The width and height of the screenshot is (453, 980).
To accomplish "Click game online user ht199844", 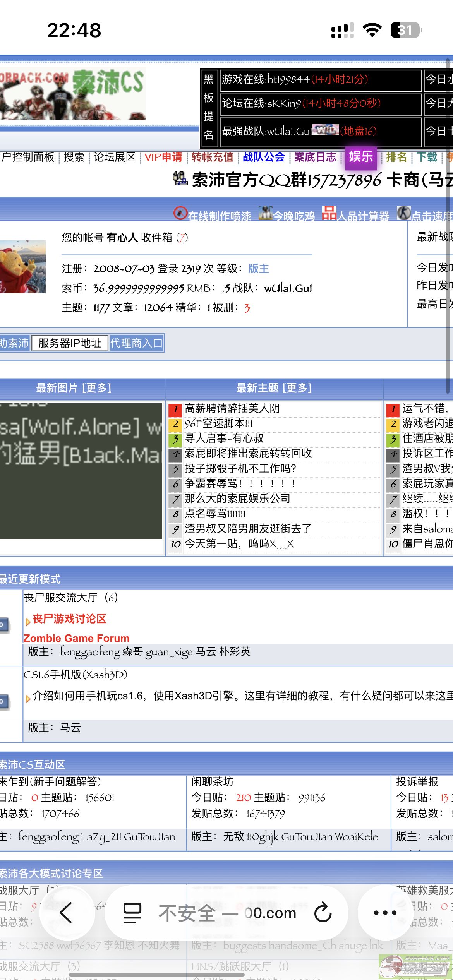I will (288, 79).
